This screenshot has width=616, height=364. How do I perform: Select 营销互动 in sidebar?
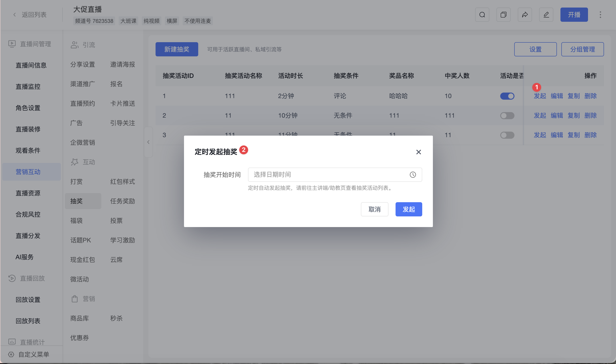click(x=31, y=172)
